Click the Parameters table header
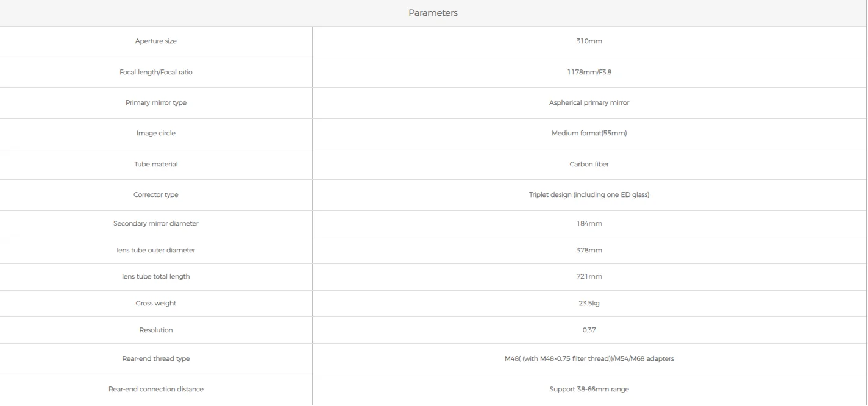 click(x=433, y=13)
